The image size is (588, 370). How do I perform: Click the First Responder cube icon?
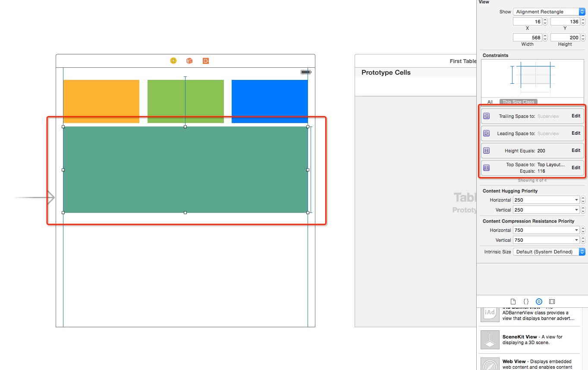pos(189,61)
